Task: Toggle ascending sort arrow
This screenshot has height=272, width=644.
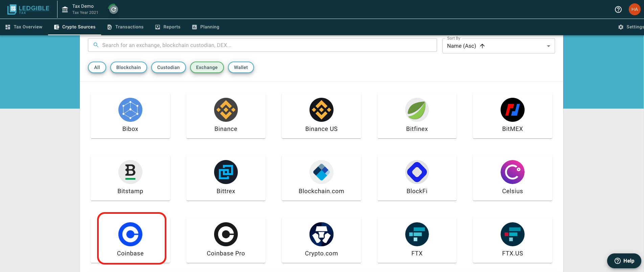Action: click(x=482, y=46)
